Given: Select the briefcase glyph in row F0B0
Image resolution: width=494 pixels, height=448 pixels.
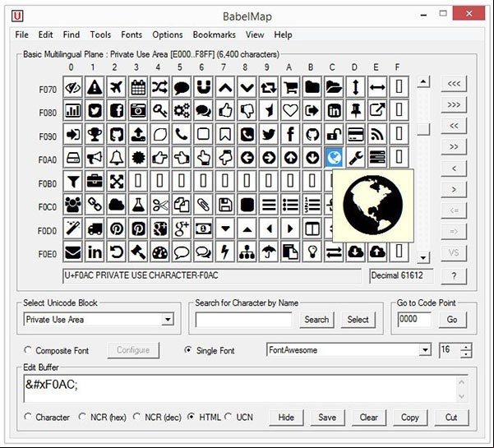Looking at the screenshot, I should click(95, 181).
